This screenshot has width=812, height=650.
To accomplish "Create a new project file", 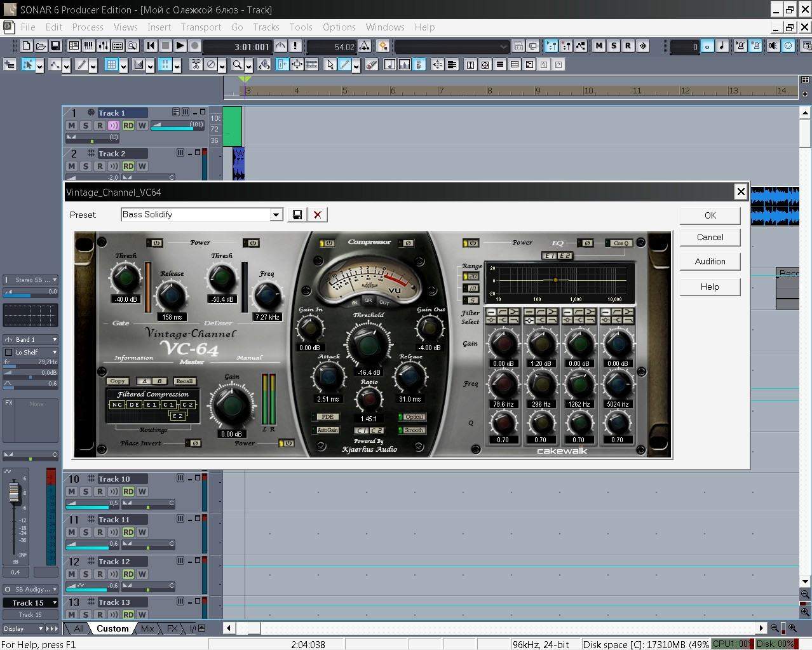I will click(x=26, y=46).
